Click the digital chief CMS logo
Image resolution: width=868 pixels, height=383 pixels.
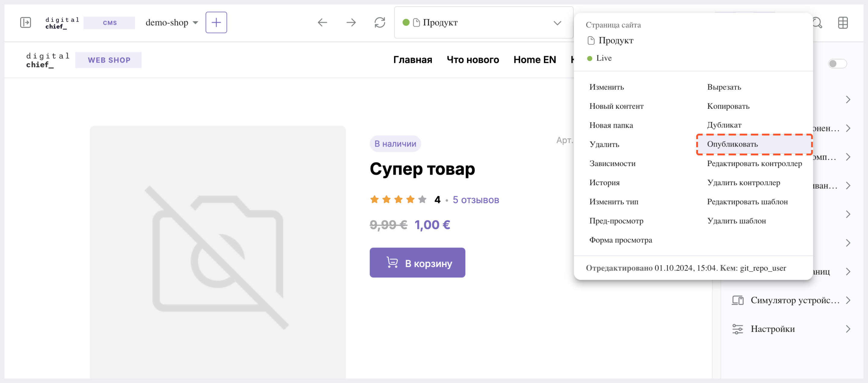(x=90, y=23)
